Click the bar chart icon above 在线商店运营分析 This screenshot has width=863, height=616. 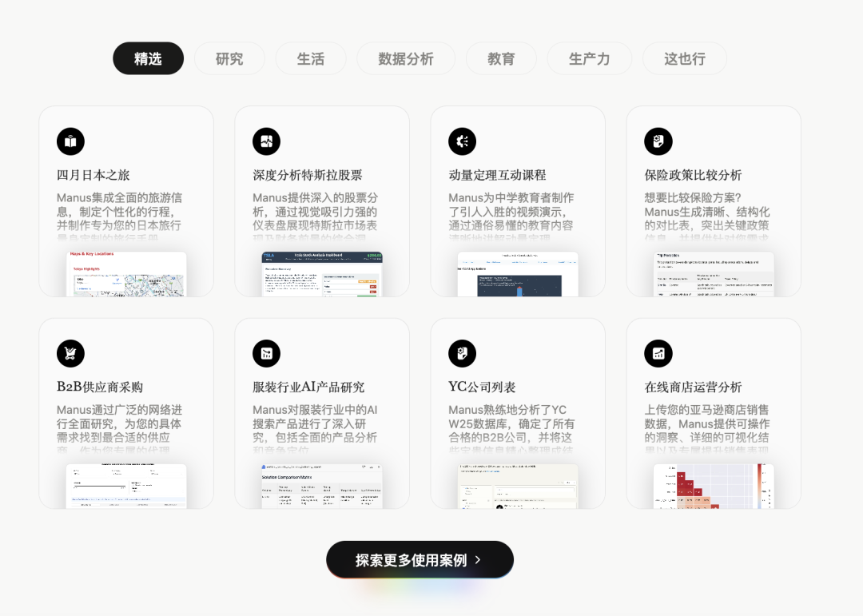click(658, 353)
